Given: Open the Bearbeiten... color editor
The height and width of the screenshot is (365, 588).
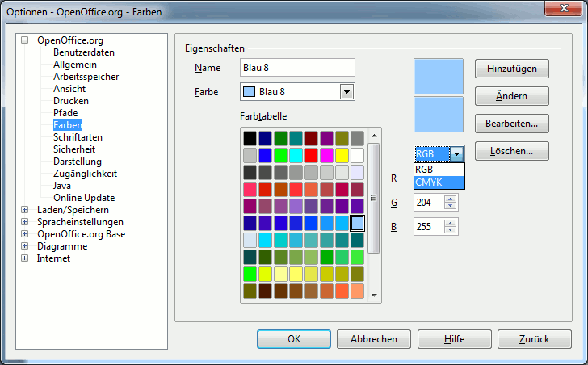Looking at the screenshot, I should point(512,124).
